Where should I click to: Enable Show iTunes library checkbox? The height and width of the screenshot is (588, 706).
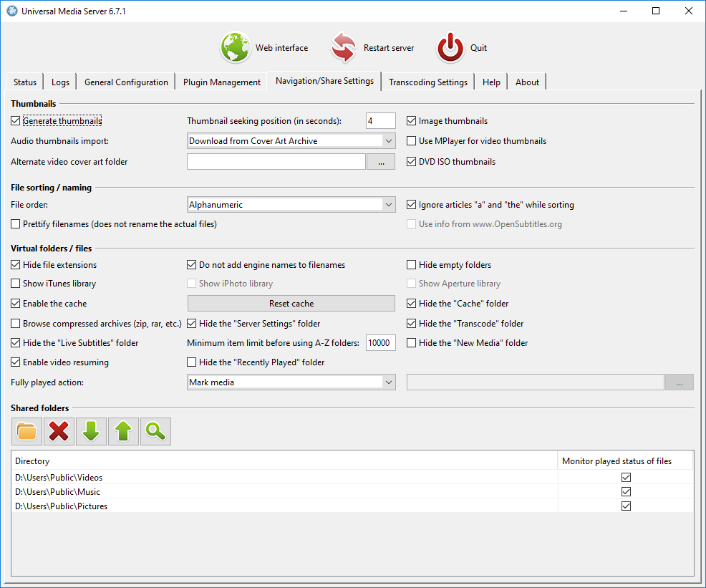pos(15,283)
